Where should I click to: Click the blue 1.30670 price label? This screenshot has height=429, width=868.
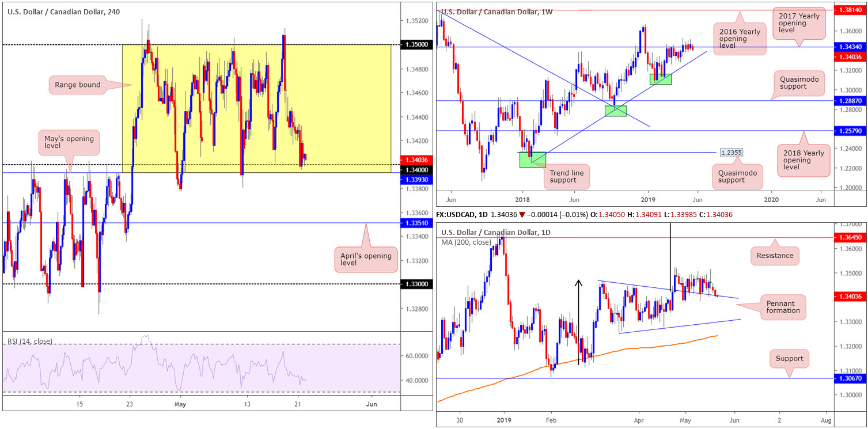tap(850, 378)
